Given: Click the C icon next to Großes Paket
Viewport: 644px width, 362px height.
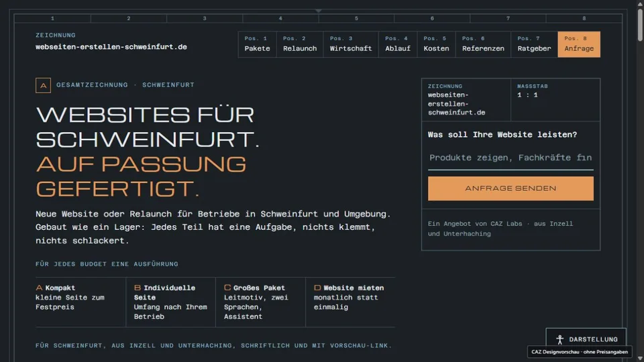Looking at the screenshot, I should point(227,288).
